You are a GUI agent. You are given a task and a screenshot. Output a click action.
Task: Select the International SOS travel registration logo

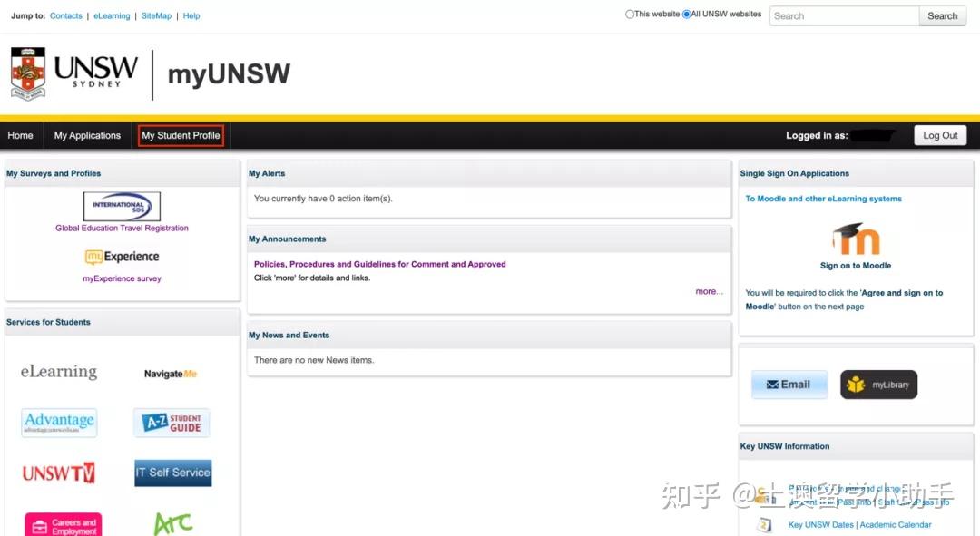122,205
